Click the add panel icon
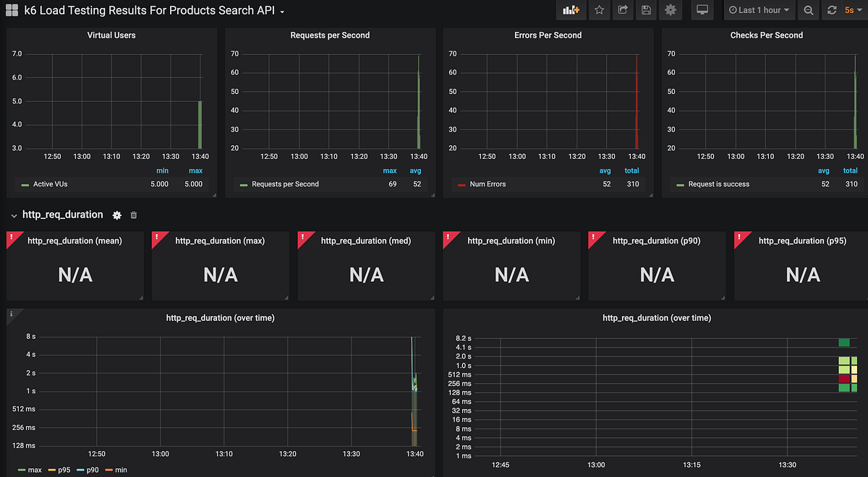 (x=571, y=10)
